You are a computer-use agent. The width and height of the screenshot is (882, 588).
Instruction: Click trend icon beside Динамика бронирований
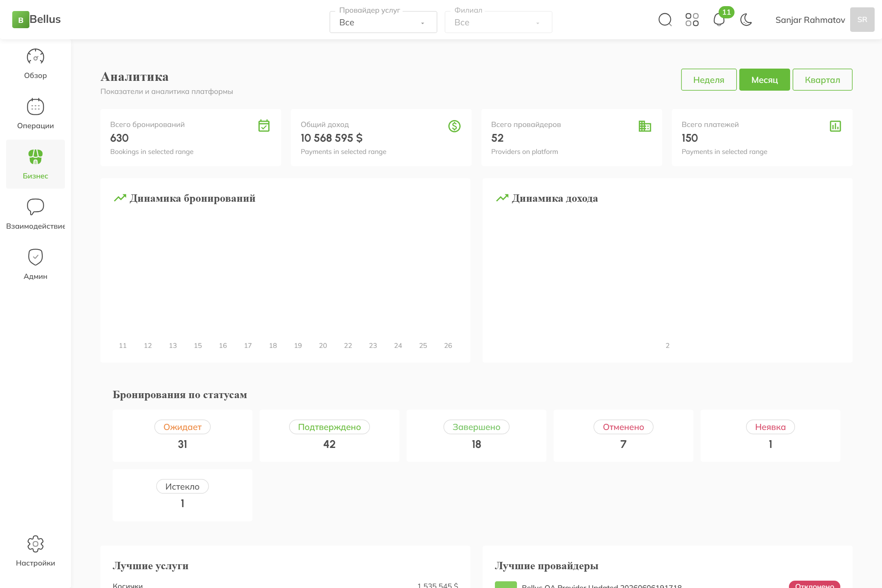pyautogui.click(x=120, y=198)
